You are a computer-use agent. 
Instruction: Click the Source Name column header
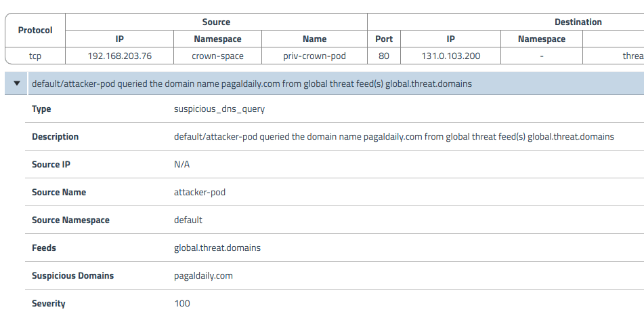coord(315,39)
